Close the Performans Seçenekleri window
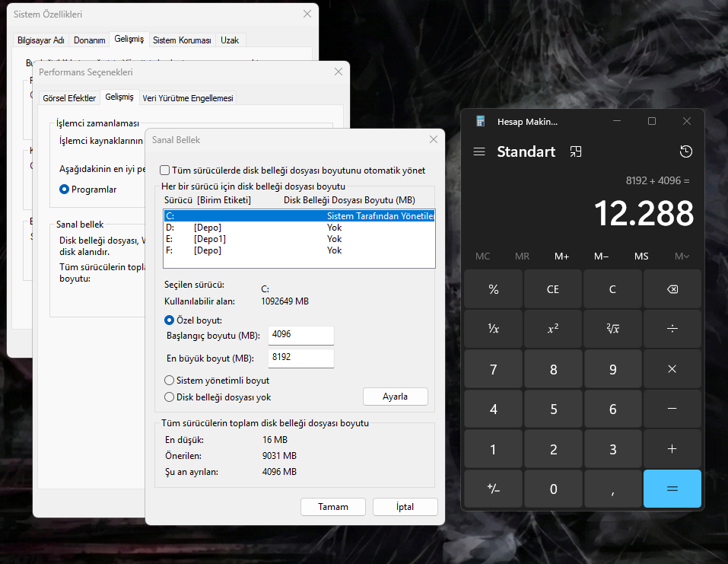 pos(338,72)
